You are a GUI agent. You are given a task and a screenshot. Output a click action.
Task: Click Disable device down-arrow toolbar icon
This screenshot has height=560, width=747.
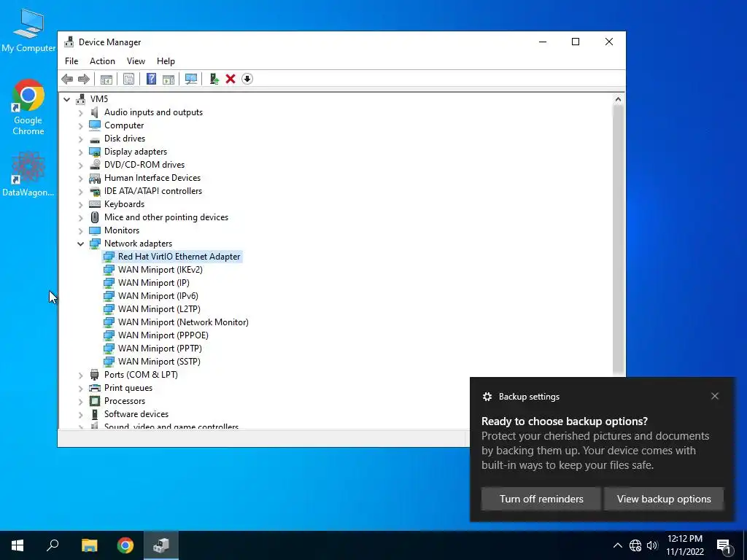pyautogui.click(x=247, y=79)
